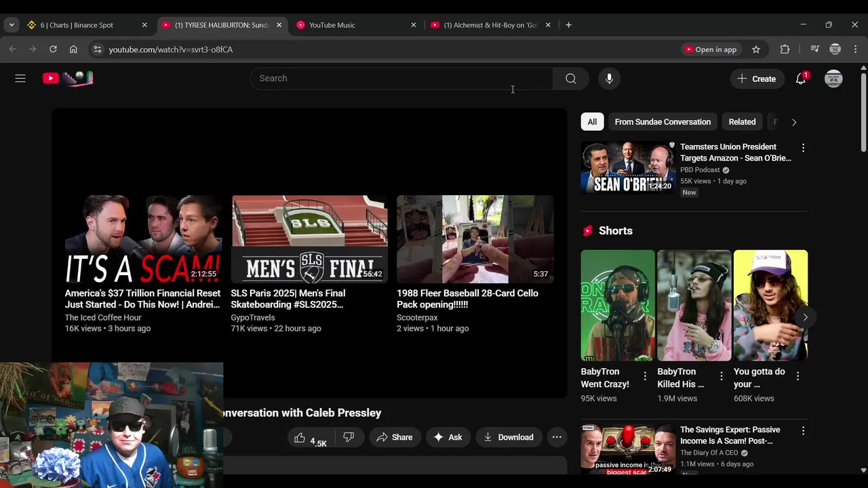This screenshot has height=488, width=868.
Task: Close the Binance Spot tab
Action: 144,25
